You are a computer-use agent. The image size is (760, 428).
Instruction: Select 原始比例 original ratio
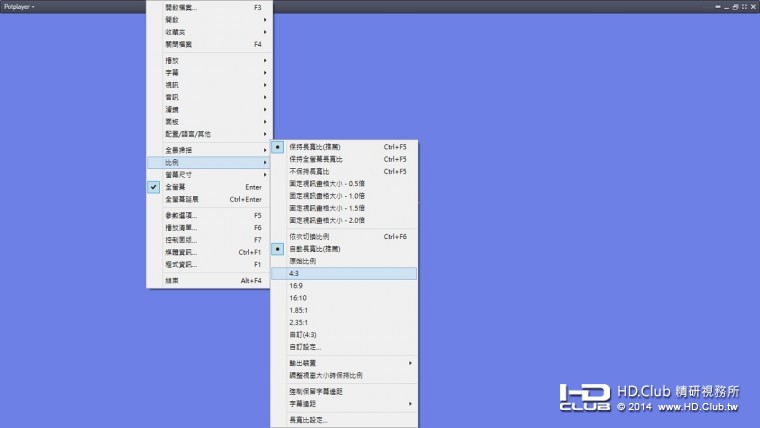(x=344, y=261)
